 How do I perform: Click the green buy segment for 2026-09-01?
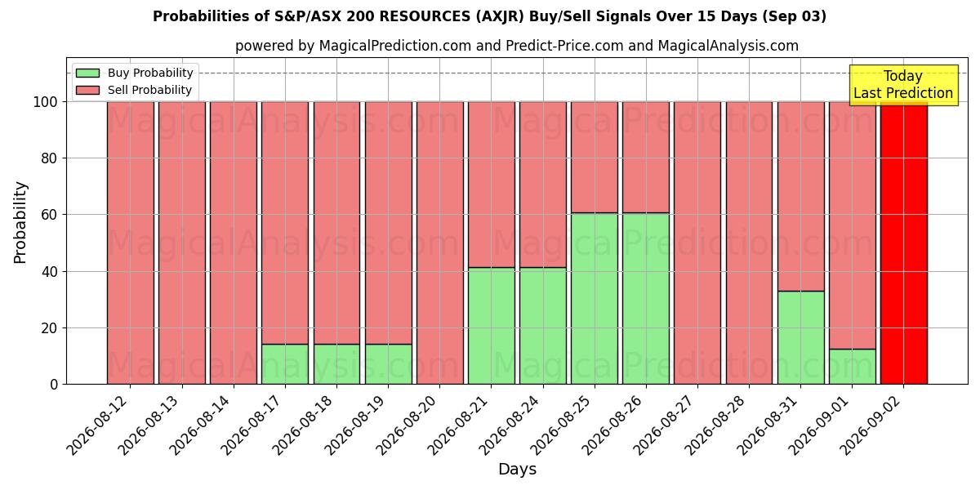852,367
